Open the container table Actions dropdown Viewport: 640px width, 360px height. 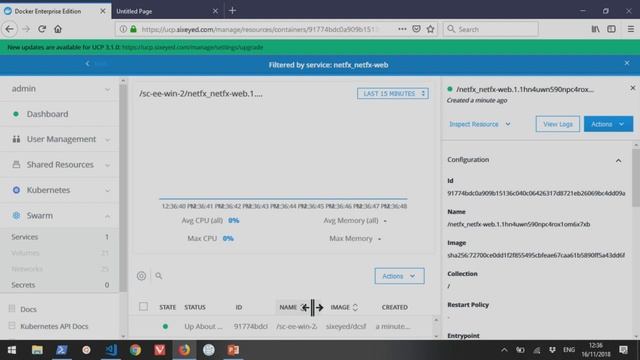coord(399,276)
